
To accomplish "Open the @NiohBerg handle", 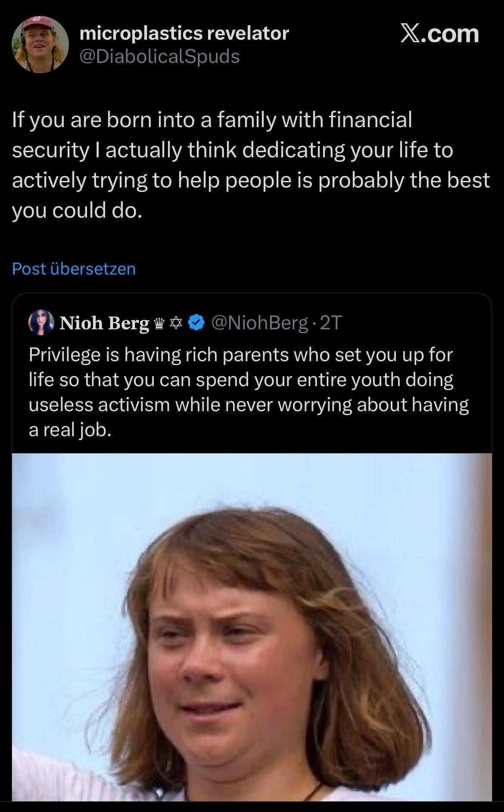I will click(260, 322).
